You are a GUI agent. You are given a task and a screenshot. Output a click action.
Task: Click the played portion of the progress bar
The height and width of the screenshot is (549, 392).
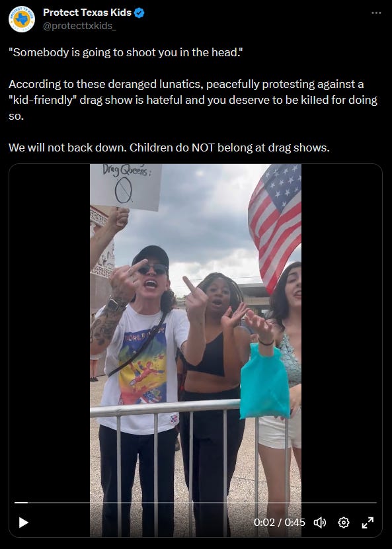(x=21, y=503)
